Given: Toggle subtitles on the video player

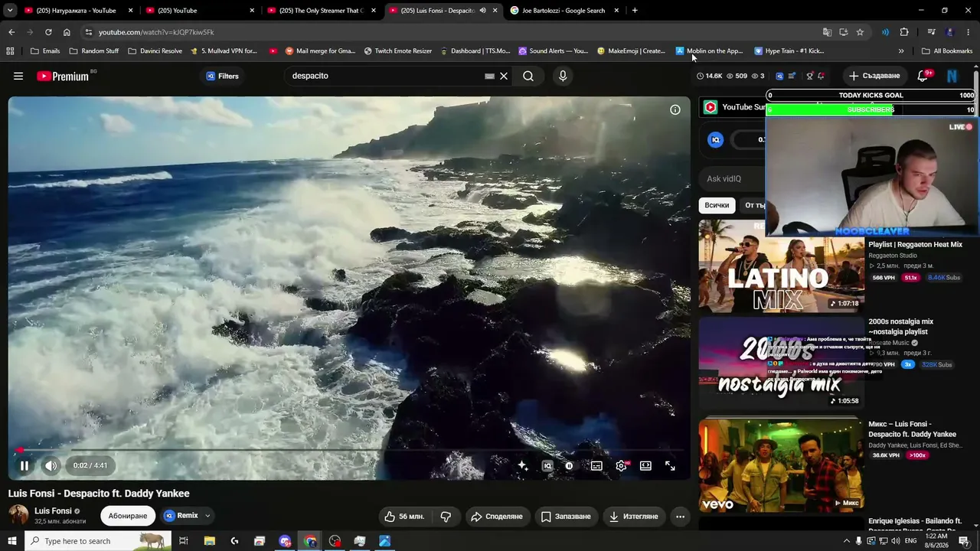Looking at the screenshot, I should 596,465.
